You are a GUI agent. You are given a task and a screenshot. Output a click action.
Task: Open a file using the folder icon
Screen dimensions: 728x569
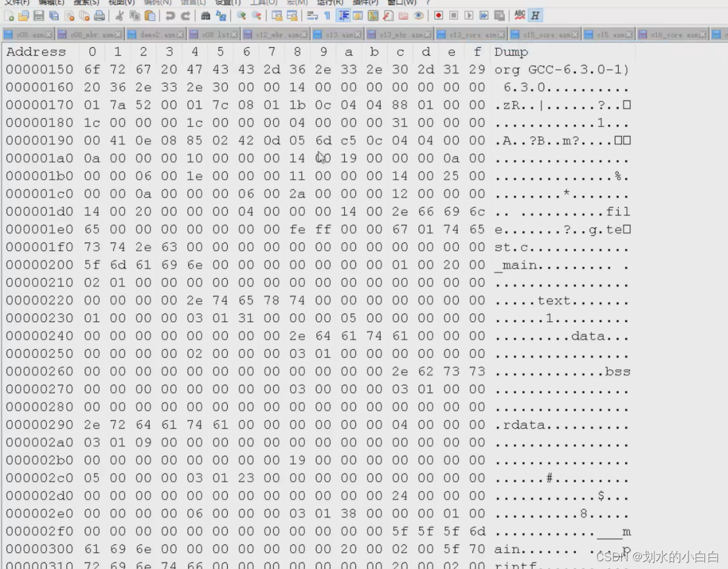tap(24, 16)
